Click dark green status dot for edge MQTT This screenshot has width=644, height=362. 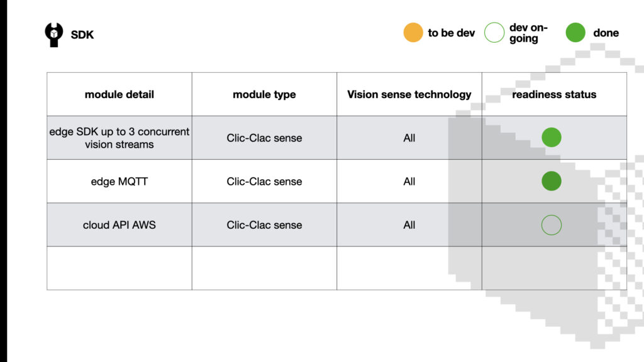551,181
